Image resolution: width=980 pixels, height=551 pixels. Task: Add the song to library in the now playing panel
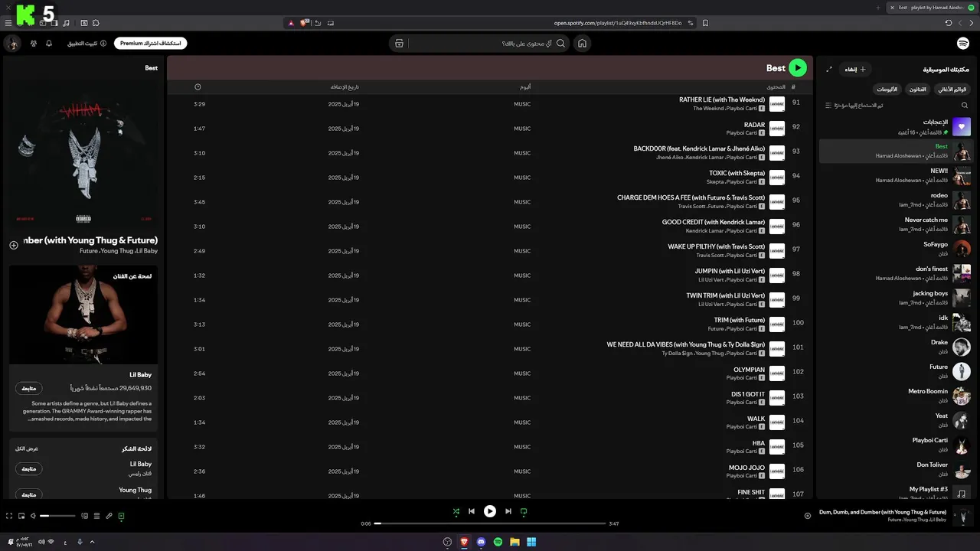tap(14, 245)
